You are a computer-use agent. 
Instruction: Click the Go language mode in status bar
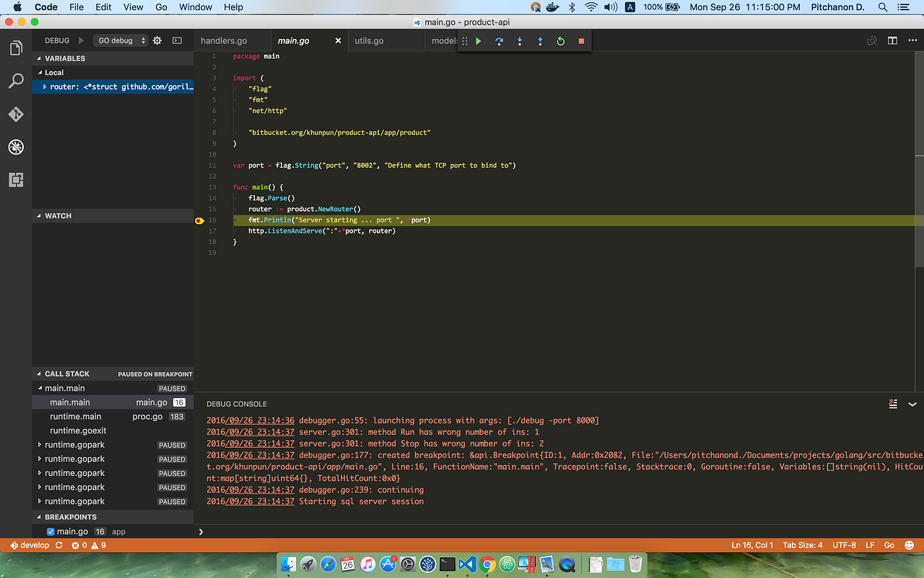(889, 545)
